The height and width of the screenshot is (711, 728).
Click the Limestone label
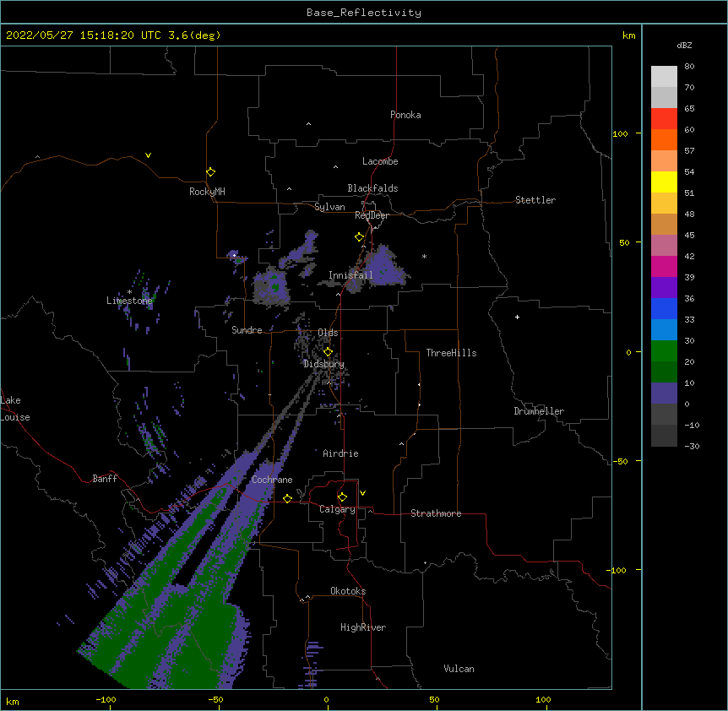click(129, 301)
